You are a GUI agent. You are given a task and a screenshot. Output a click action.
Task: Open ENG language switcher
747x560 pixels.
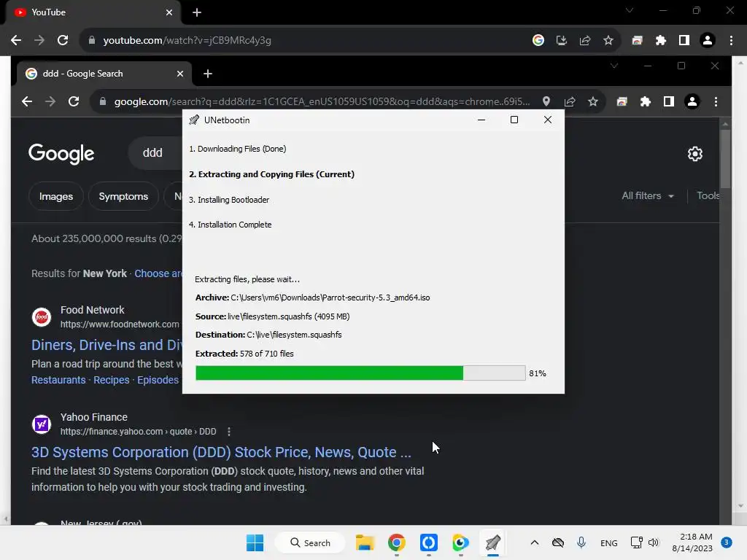point(609,542)
